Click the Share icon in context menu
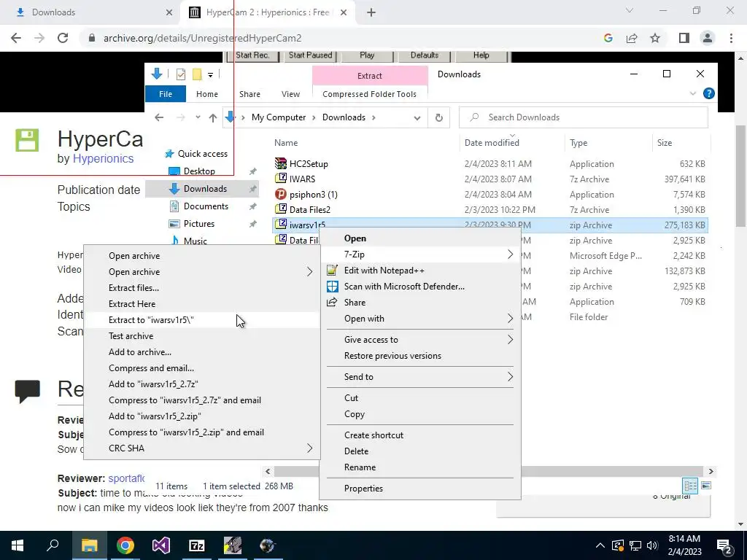Image resolution: width=747 pixels, height=560 pixels. [332, 303]
